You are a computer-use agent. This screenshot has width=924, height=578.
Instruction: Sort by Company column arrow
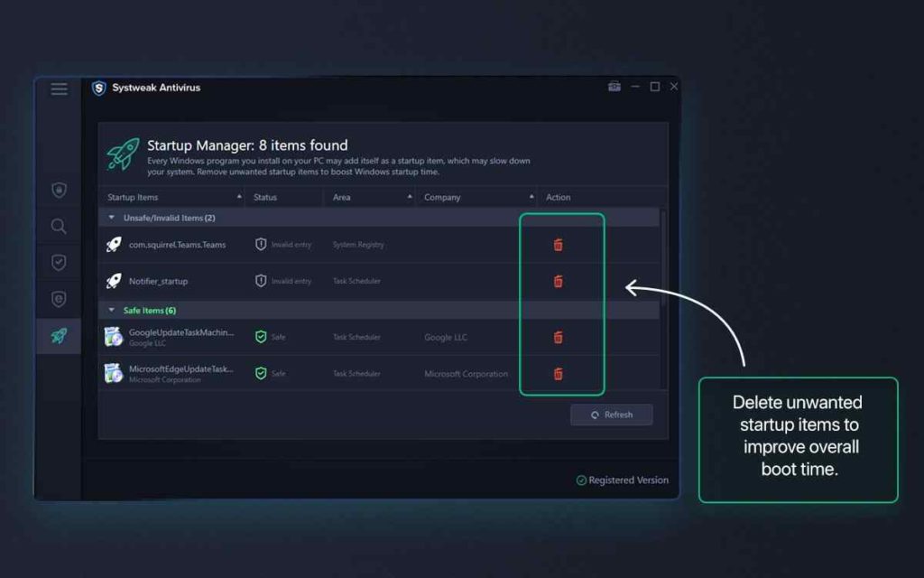tap(531, 196)
